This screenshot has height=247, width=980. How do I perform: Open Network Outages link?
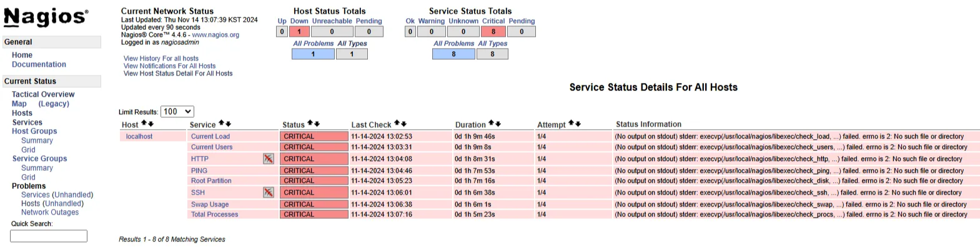[x=50, y=212]
